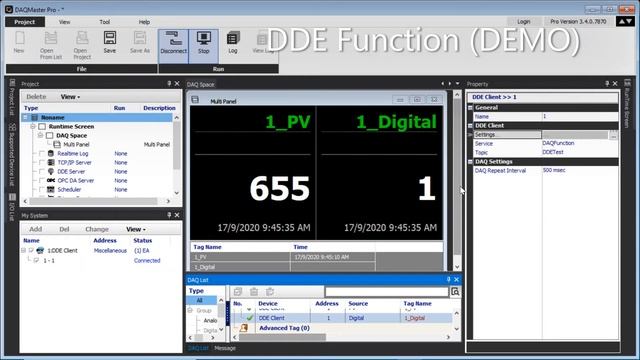This screenshot has width=640, height=360.
Task: Click Open From List icon
Action: click(51, 38)
